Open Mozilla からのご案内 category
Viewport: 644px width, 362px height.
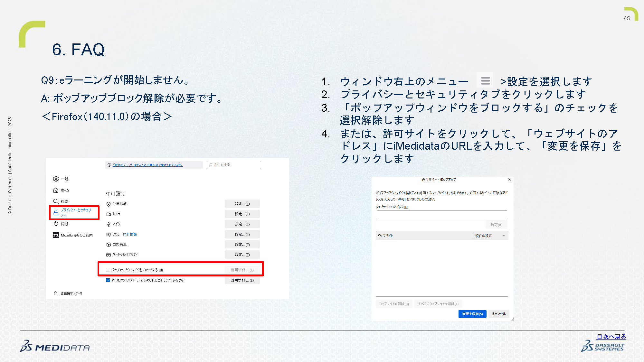pos(73,235)
